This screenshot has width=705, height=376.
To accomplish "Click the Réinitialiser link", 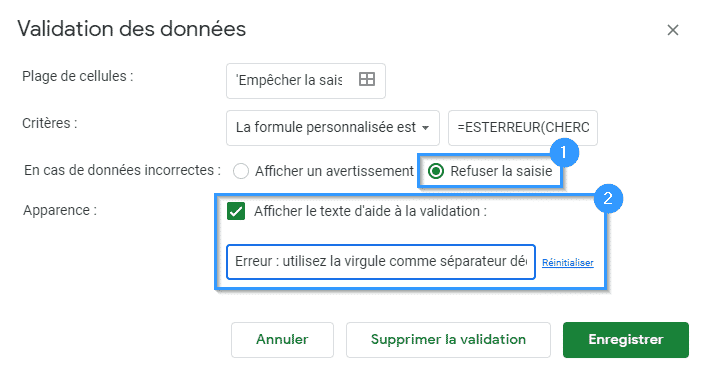I will 567,263.
